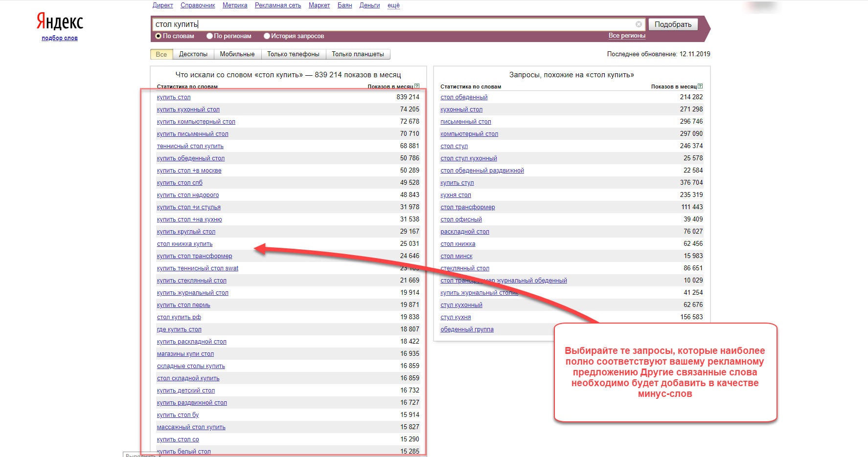Image resolution: width=868 pixels, height=457 pixels.
Task: Switch to the 'Десктопы' tab
Action: [x=193, y=54]
